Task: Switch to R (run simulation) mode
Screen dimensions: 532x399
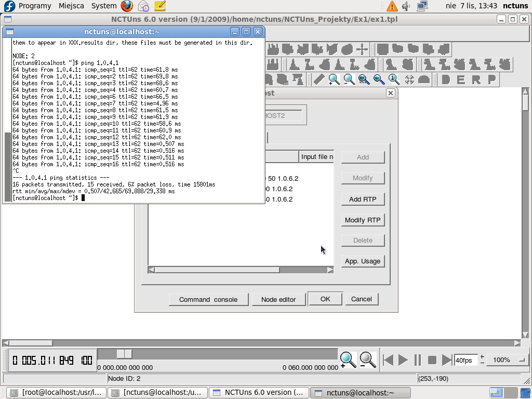Action: (x=476, y=79)
